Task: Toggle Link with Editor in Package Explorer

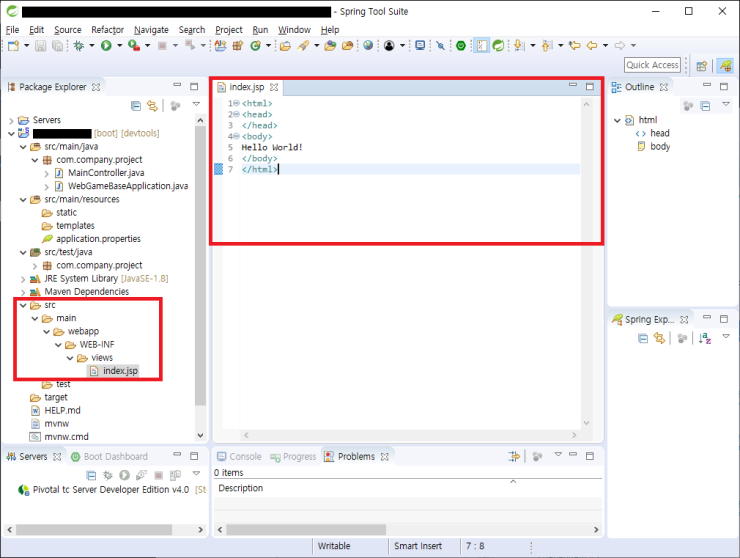Action: 152,105
